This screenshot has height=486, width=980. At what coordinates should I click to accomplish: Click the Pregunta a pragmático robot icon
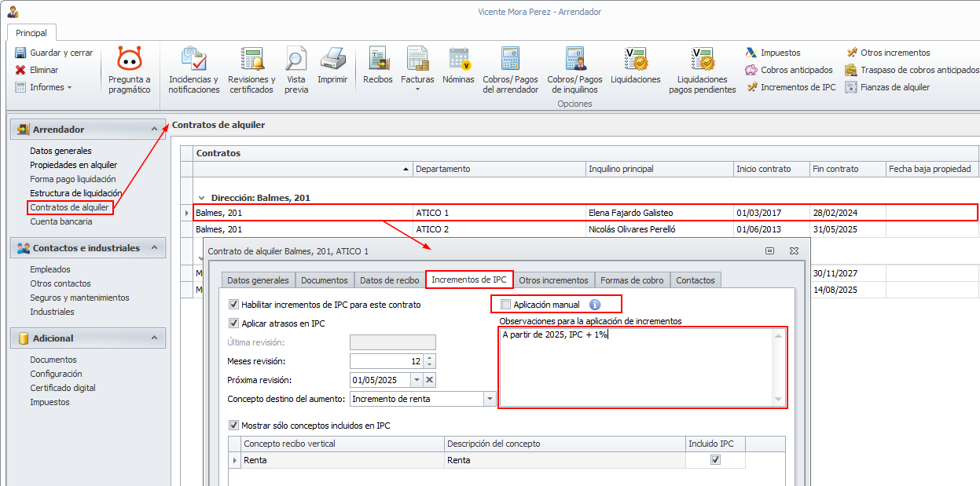pyautogui.click(x=129, y=60)
